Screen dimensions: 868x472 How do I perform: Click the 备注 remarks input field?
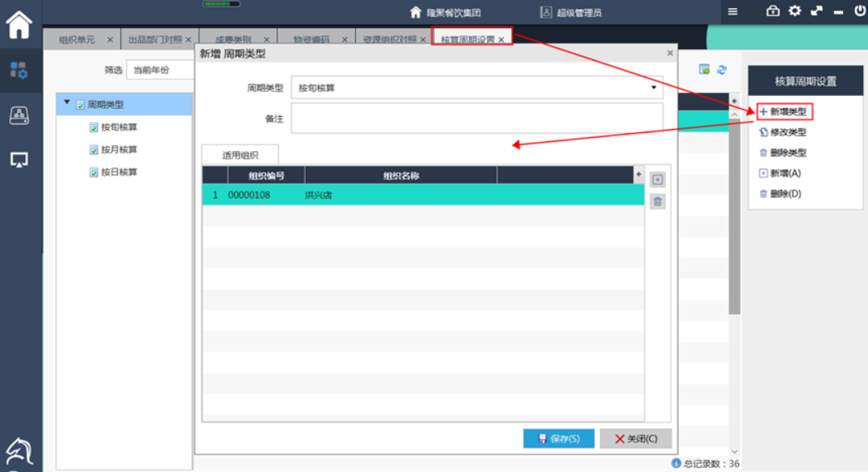[x=477, y=118]
